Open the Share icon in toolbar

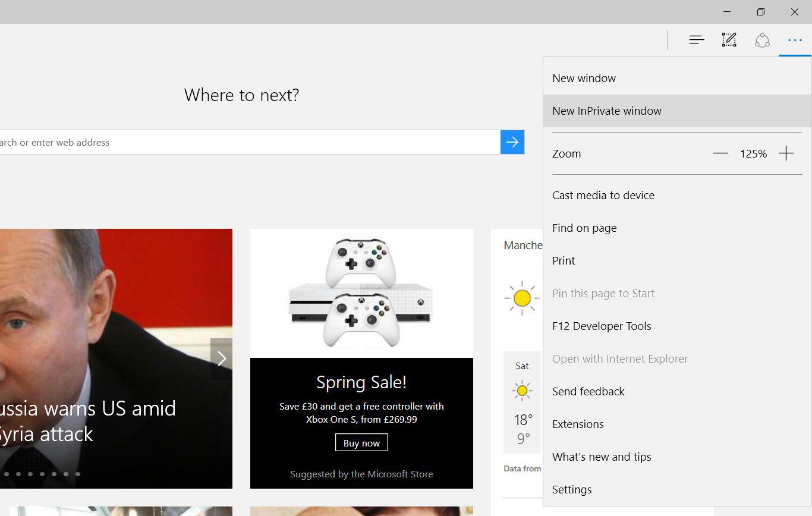pos(762,40)
